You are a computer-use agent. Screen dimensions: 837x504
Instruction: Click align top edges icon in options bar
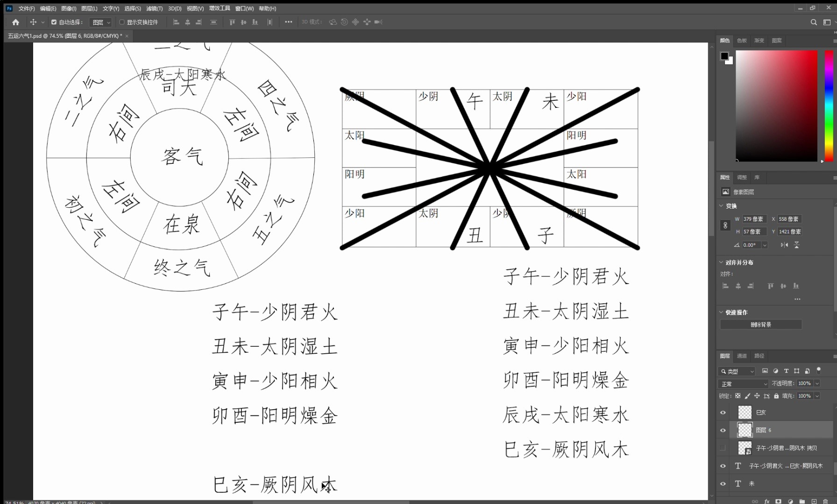[232, 22]
